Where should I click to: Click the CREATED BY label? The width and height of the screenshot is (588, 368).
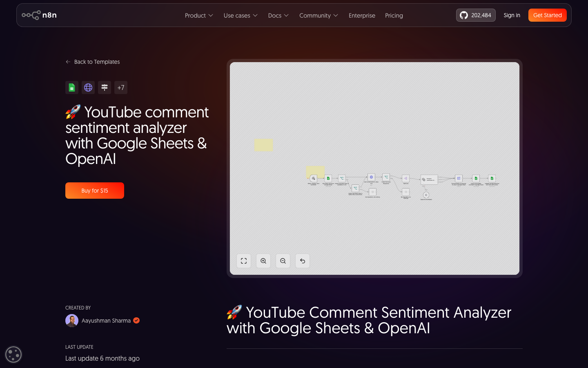[x=78, y=308]
